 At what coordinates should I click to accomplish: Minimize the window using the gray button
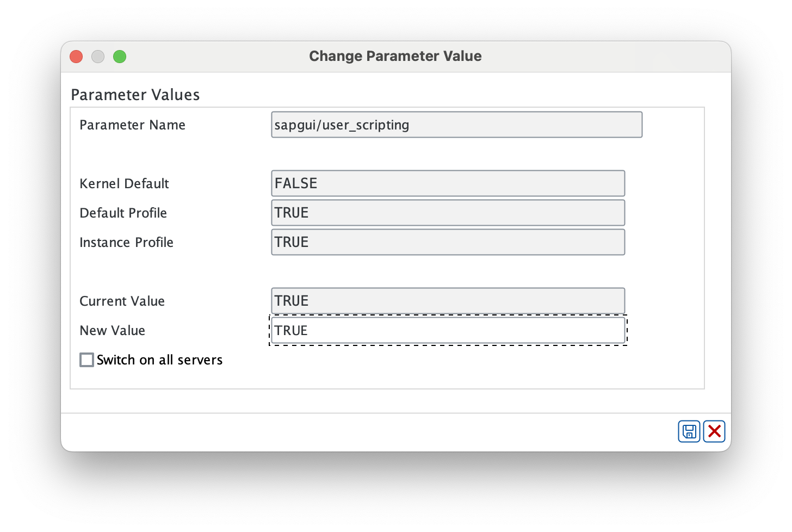(x=98, y=57)
